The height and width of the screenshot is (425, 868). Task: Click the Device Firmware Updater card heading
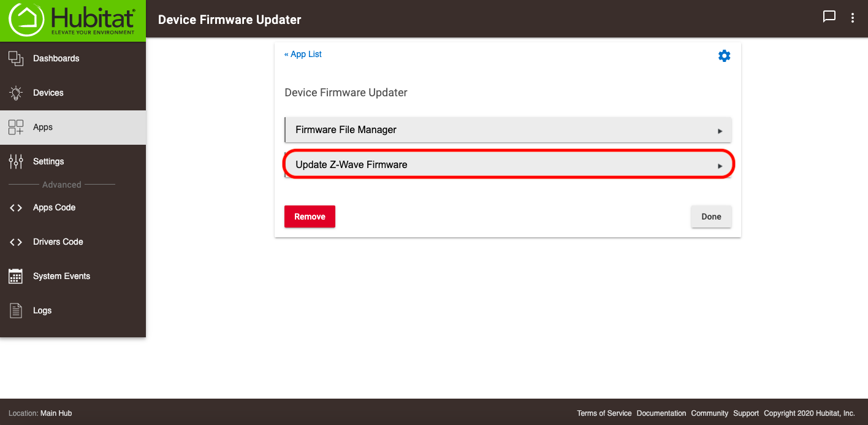(x=346, y=93)
